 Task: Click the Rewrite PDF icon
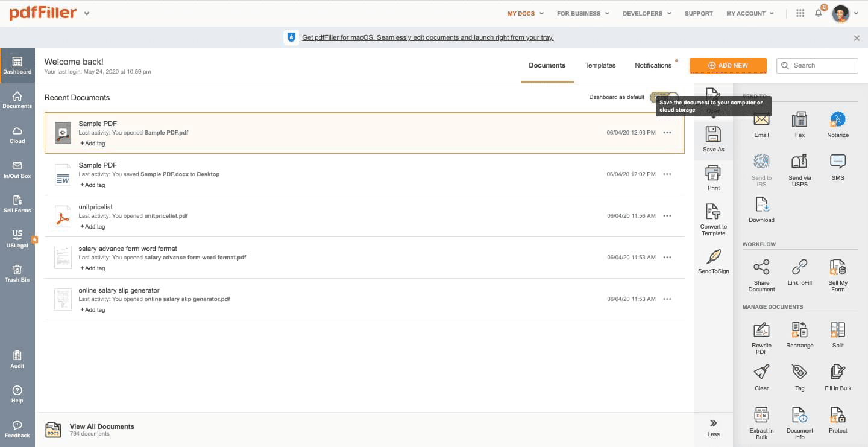761,330
